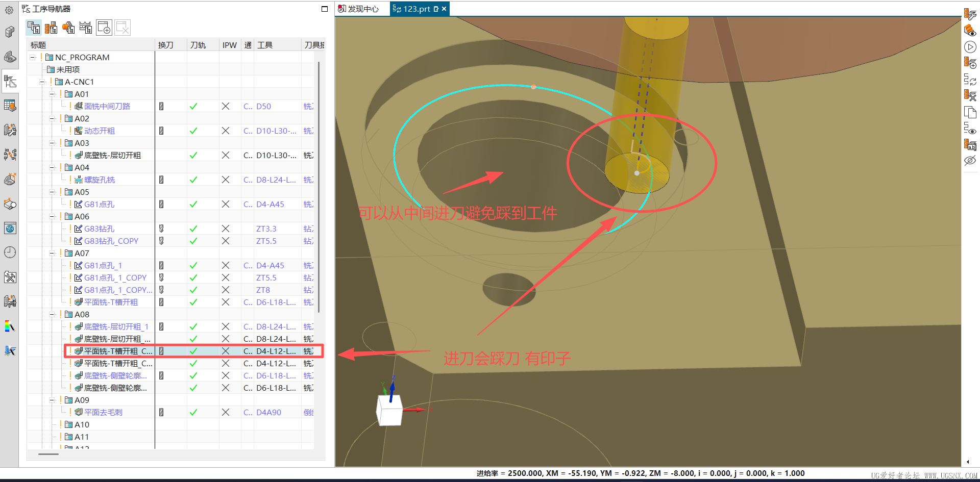
Task: Select the 螺旋孔铣 operation
Action: click(x=100, y=180)
